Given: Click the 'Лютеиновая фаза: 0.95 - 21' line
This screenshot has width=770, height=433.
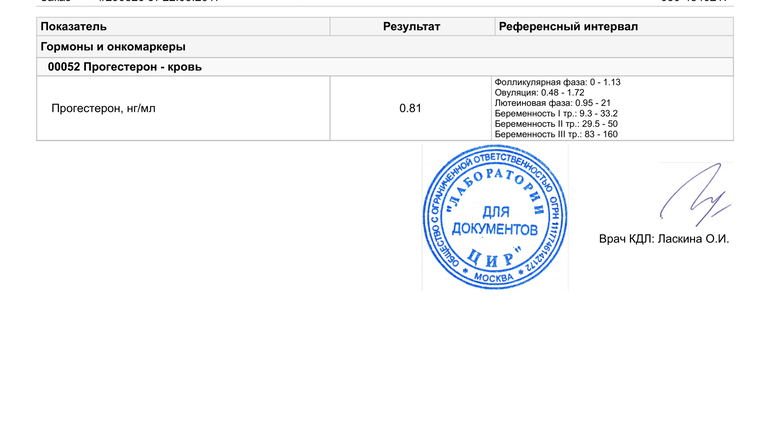Looking at the screenshot, I should tap(552, 103).
